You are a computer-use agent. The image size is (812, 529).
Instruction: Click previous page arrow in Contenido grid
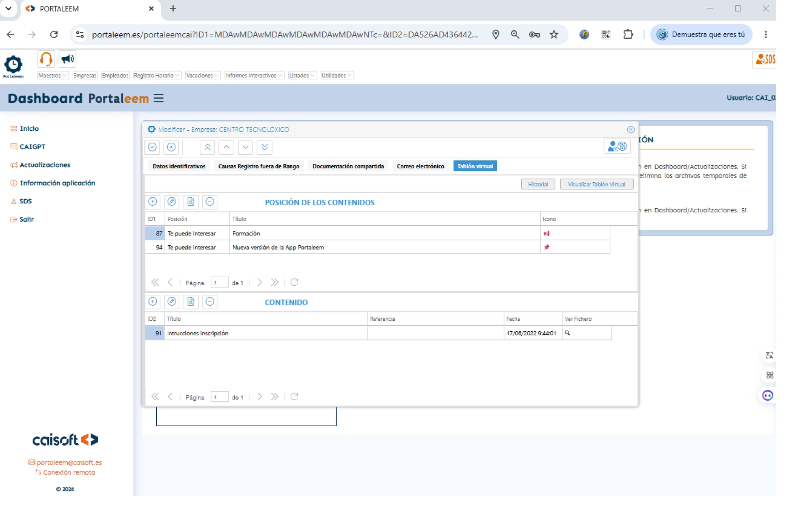(x=170, y=397)
